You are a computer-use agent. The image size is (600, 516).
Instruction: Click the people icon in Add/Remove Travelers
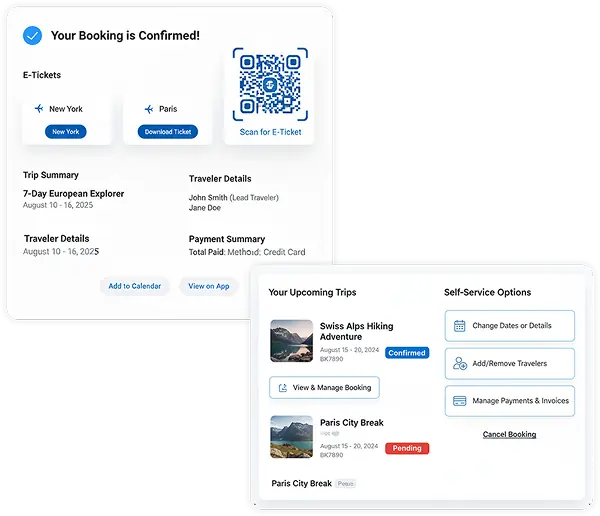tap(459, 363)
